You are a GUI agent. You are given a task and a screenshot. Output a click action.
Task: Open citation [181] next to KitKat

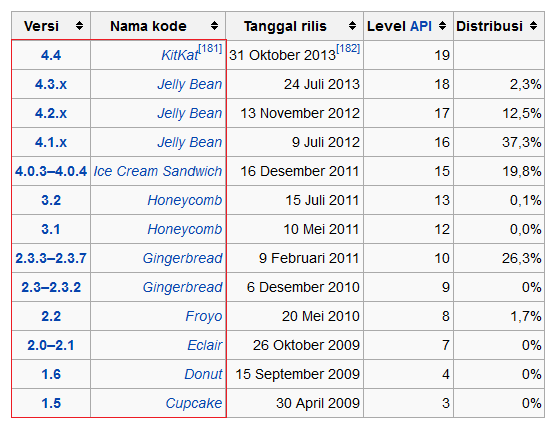[210, 49]
